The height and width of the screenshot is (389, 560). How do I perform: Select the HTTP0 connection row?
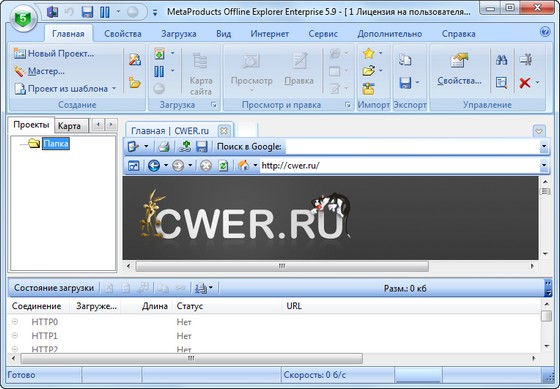(275, 322)
